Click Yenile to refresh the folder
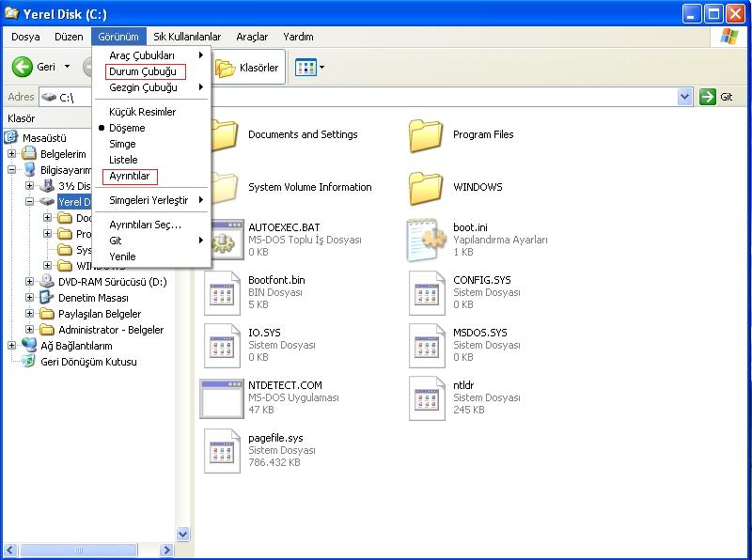 122,257
